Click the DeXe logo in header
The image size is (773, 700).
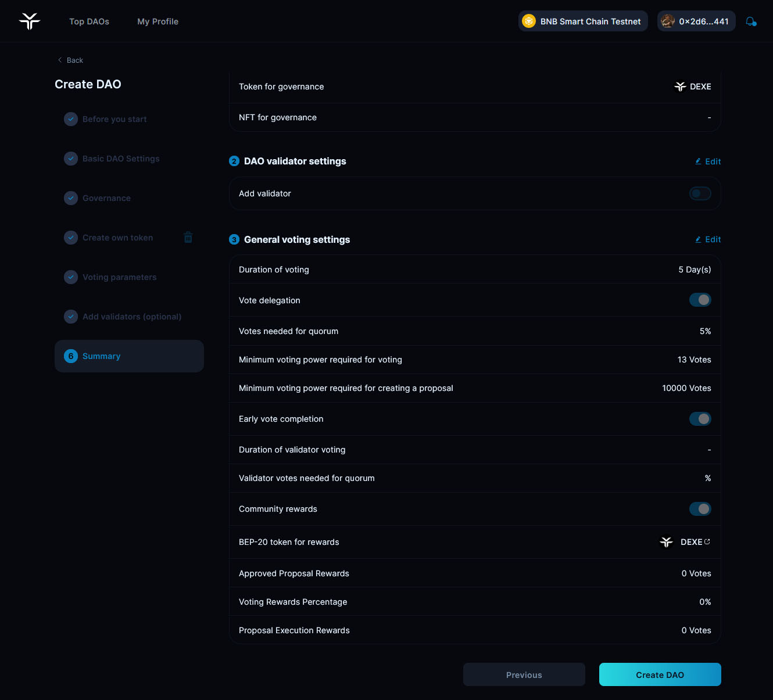coord(30,21)
